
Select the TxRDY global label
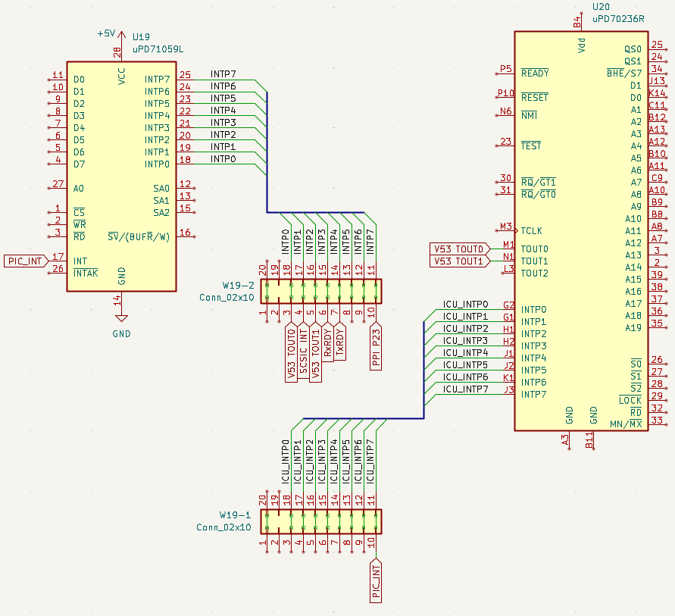[x=339, y=343]
